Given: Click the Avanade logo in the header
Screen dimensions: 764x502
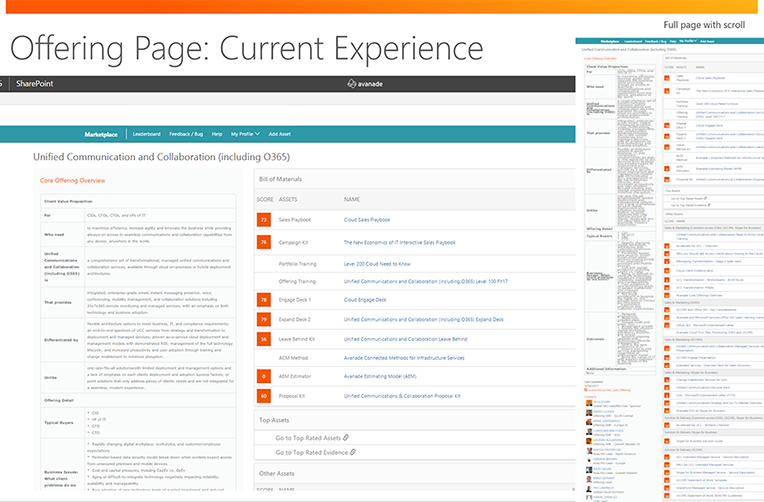Looking at the screenshot, I should pyautogui.click(x=373, y=83).
